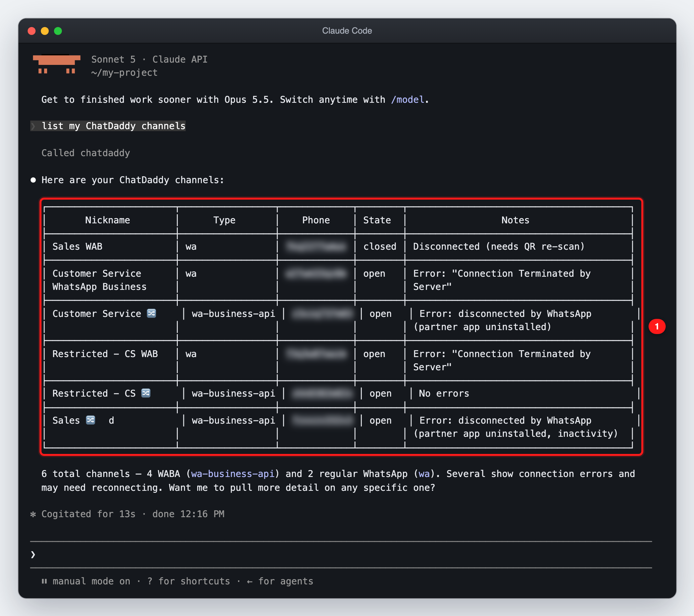Click the Claude Code window title
The image size is (694, 616).
pos(347,31)
